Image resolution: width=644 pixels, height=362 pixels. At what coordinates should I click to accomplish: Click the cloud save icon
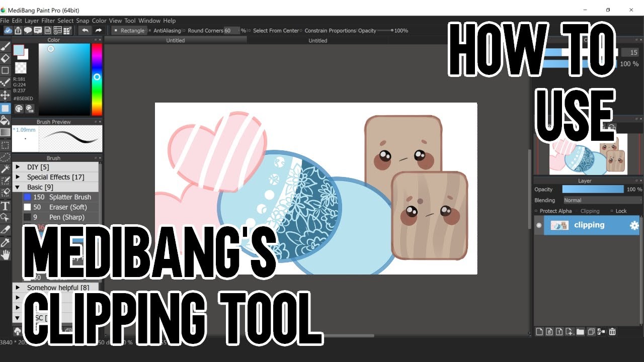[x=8, y=31]
